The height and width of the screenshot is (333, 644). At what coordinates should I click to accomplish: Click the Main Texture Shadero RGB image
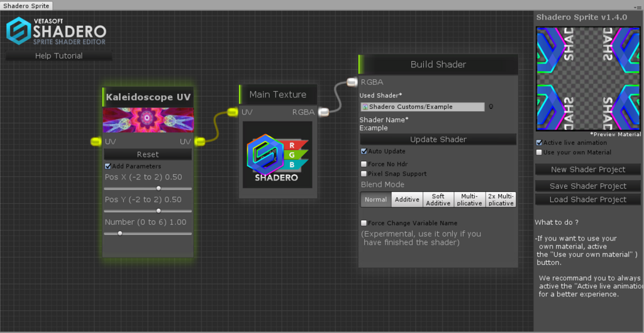coord(277,155)
